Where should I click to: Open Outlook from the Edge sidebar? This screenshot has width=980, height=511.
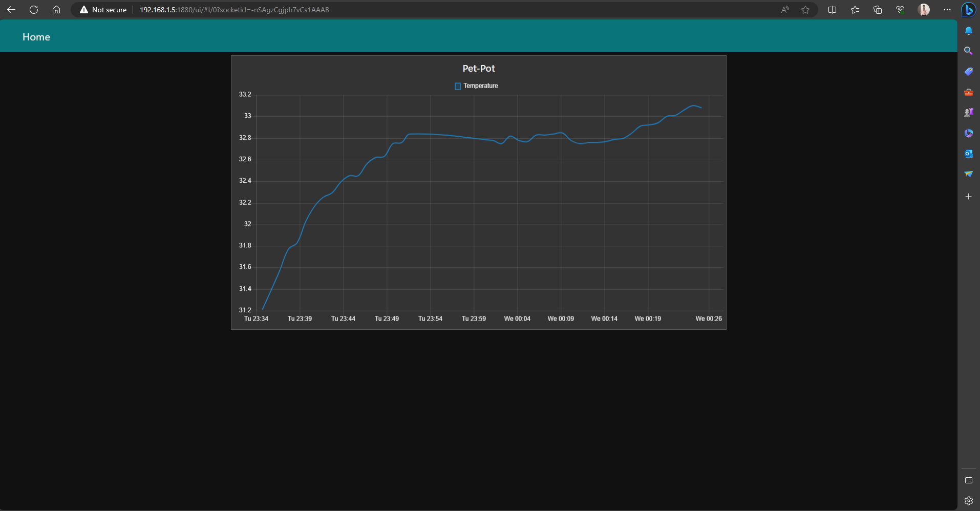click(x=969, y=153)
